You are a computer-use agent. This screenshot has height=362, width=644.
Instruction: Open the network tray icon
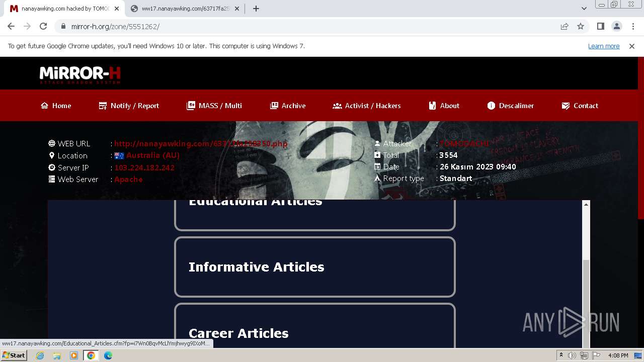tap(584, 355)
